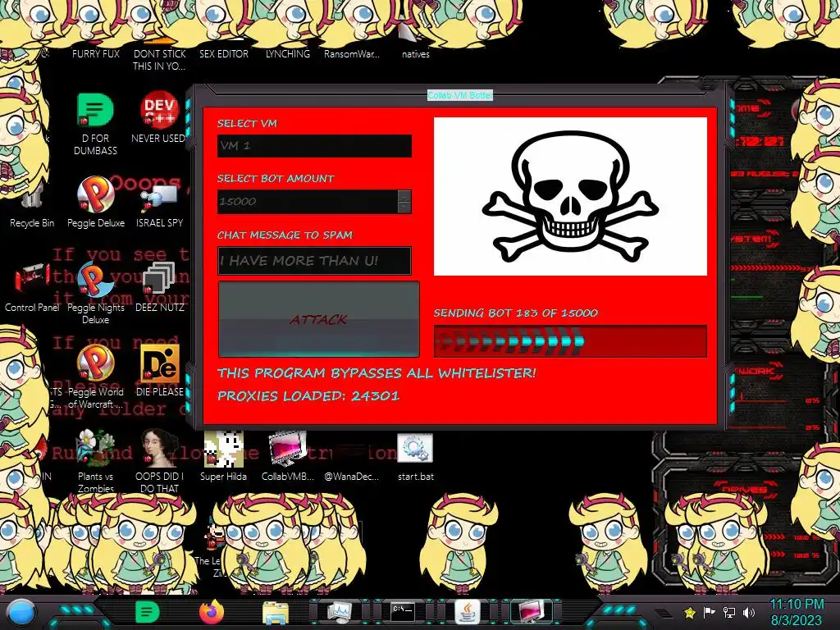Select the DONT STICK THIS IN YO... label
The width and height of the screenshot is (840, 630).
(x=160, y=60)
